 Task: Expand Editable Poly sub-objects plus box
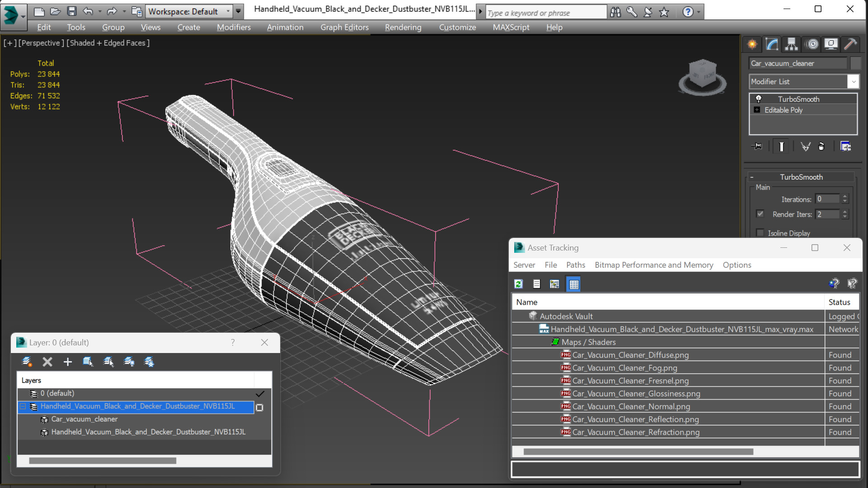[757, 110]
